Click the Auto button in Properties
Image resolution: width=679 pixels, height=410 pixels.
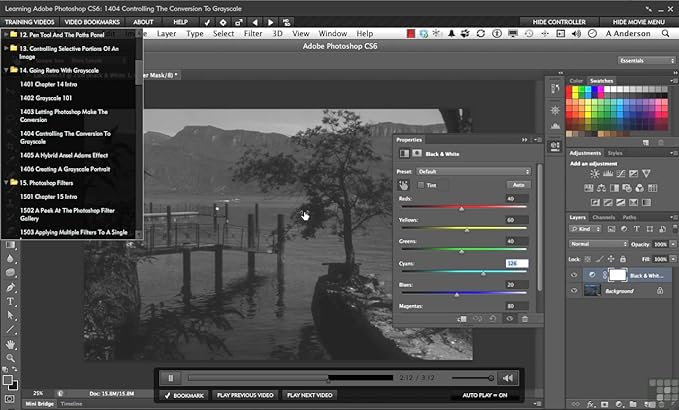coord(518,185)
